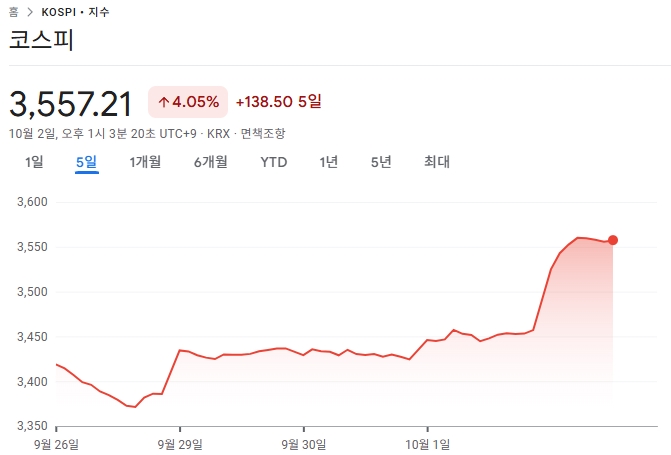Click the breadcrumb chevron after 홈
The image size is (671, 455).
click(x=29, y=12)
